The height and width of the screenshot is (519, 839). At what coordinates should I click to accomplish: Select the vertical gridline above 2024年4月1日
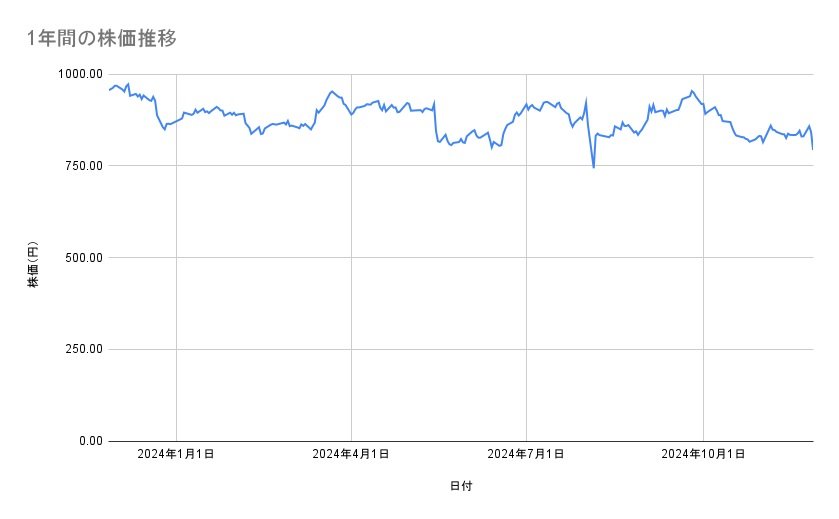coord(351,300)
